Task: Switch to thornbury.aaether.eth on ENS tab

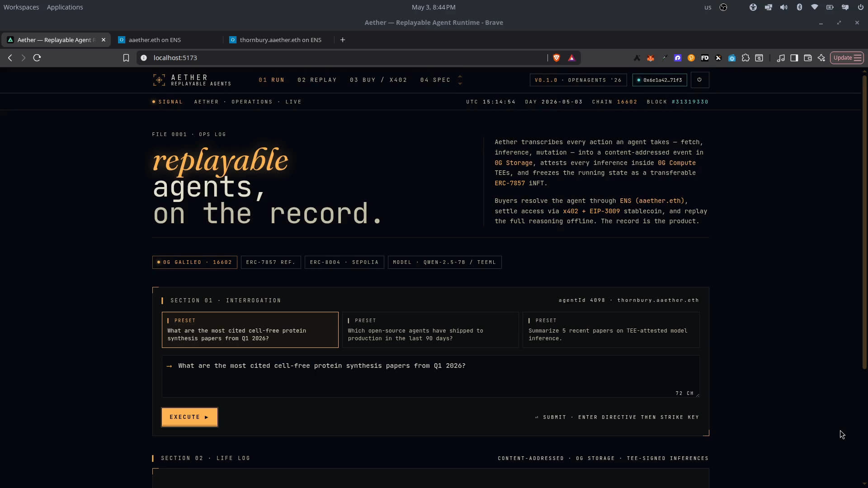Action: [278, 40]
